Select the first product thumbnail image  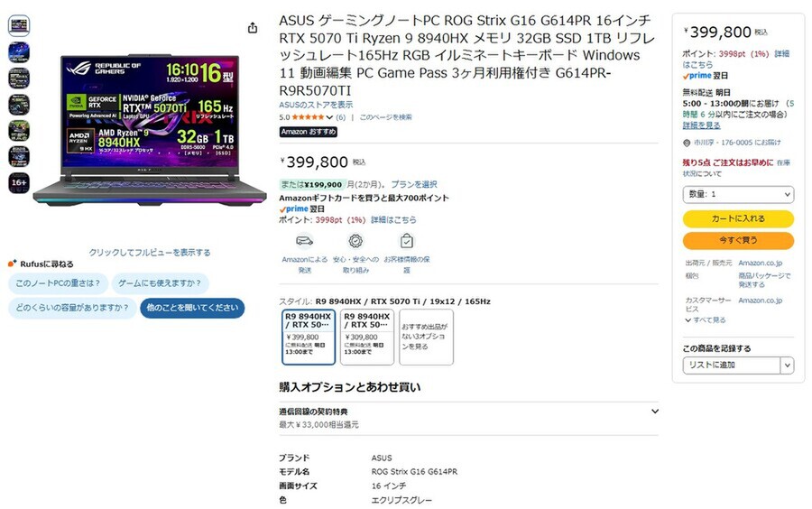19,25
